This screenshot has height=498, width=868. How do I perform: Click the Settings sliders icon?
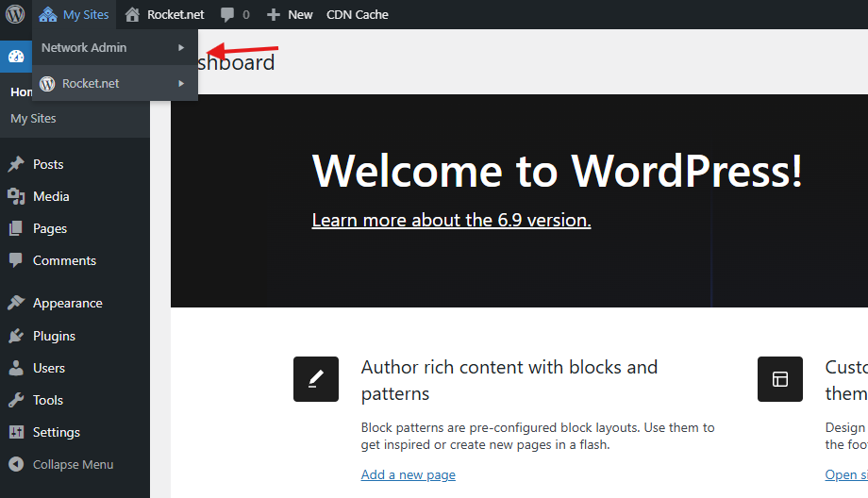coord(16,432)
